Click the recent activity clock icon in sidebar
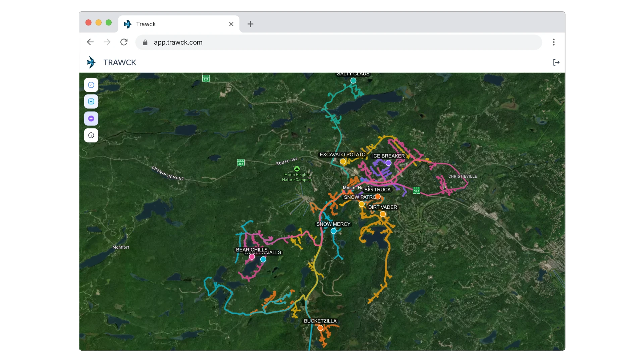The width and height of the screenshot is (644, 362). point(91,85)
